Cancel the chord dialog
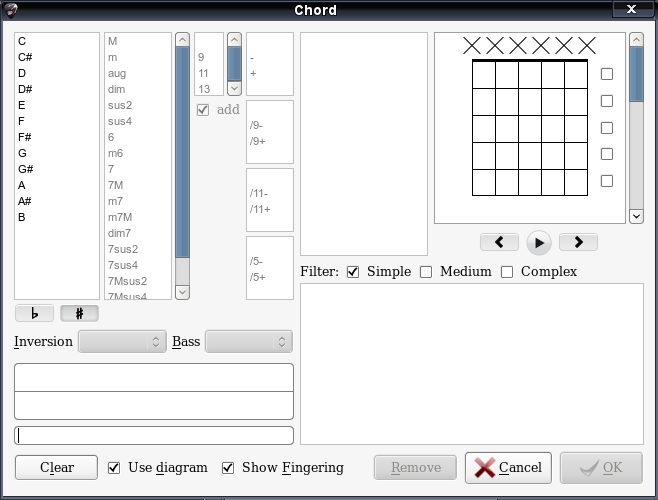The width and height of the screenshot is (658, 500). 508,468
